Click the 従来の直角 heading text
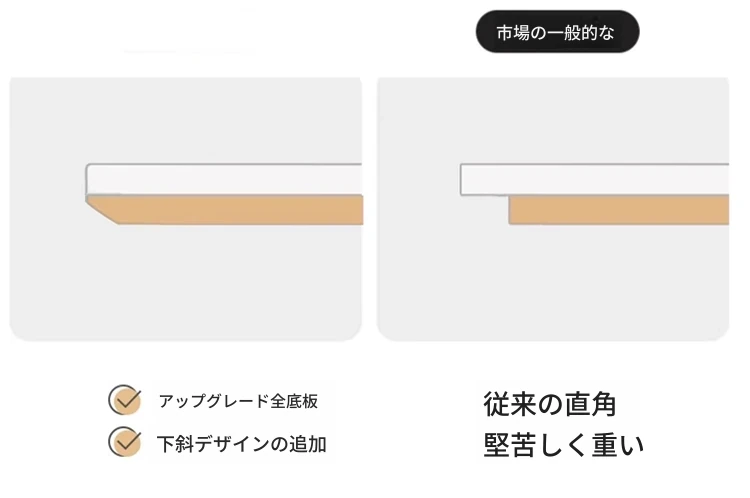 tap(550, 404)
